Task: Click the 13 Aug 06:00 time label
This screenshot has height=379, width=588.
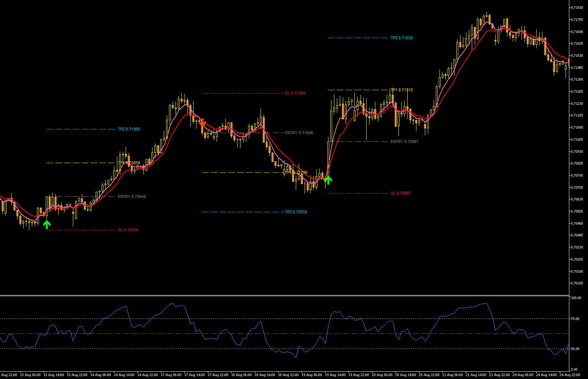Action: (30, 375)
